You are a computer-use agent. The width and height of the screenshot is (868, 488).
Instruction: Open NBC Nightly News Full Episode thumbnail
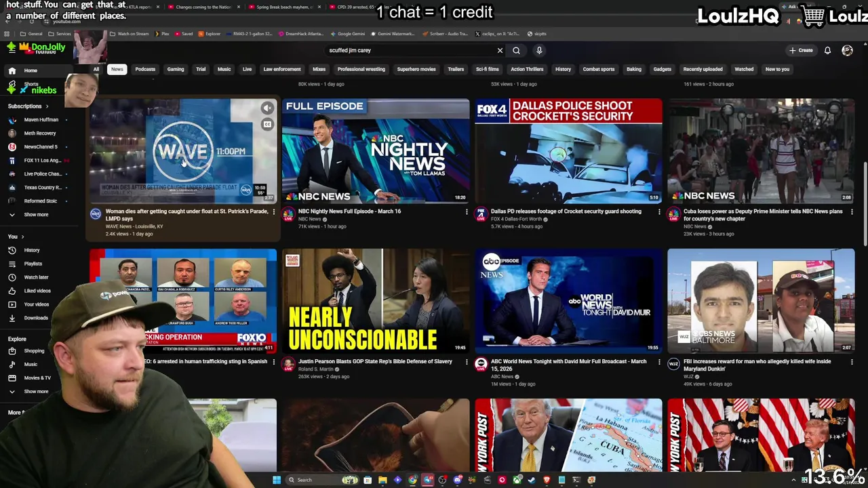[x=376, y=150]
